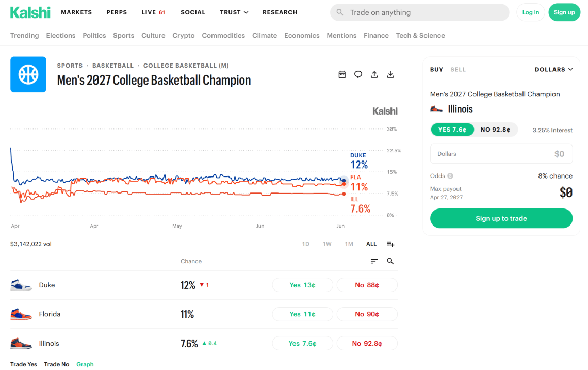Select the Tech & Science category
This screenshot has width=588, height=370.
click(x=420, y=35)
